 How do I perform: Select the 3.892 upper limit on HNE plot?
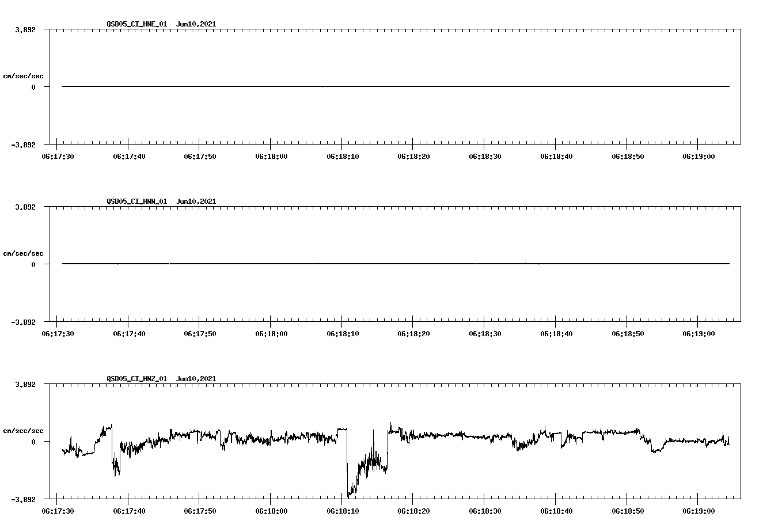click(x=25, y=29)
